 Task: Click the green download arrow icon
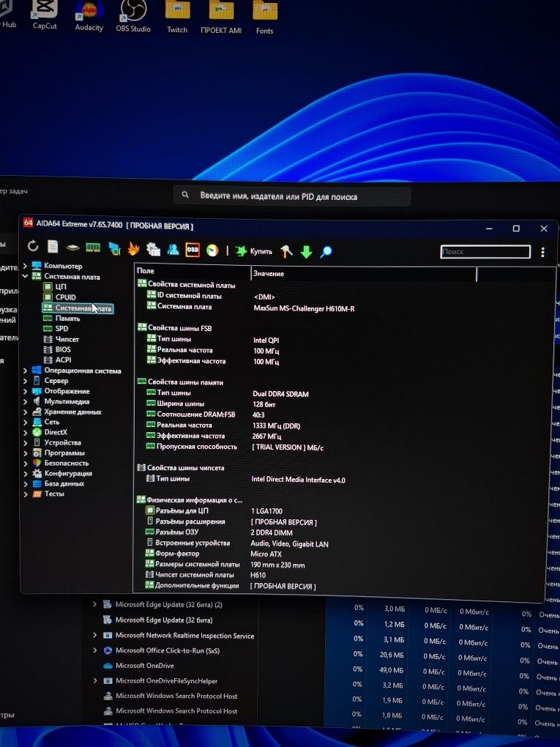point(306,251)
